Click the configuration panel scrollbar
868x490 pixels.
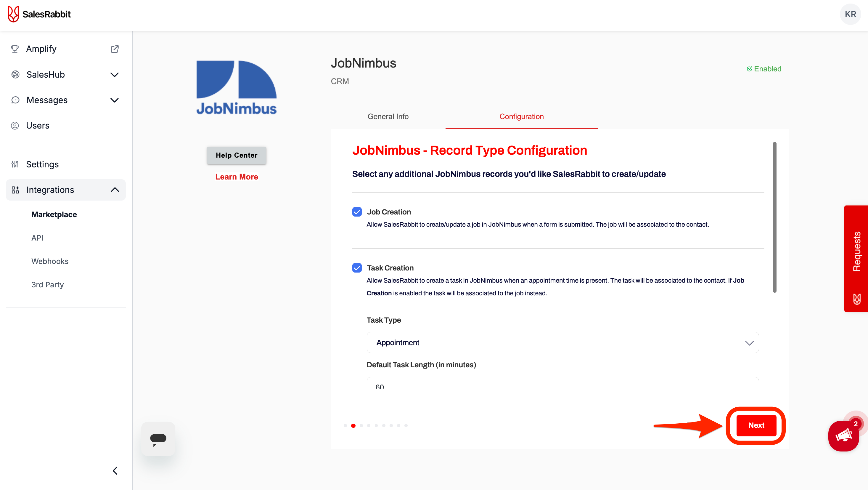[x=774, y=217]
